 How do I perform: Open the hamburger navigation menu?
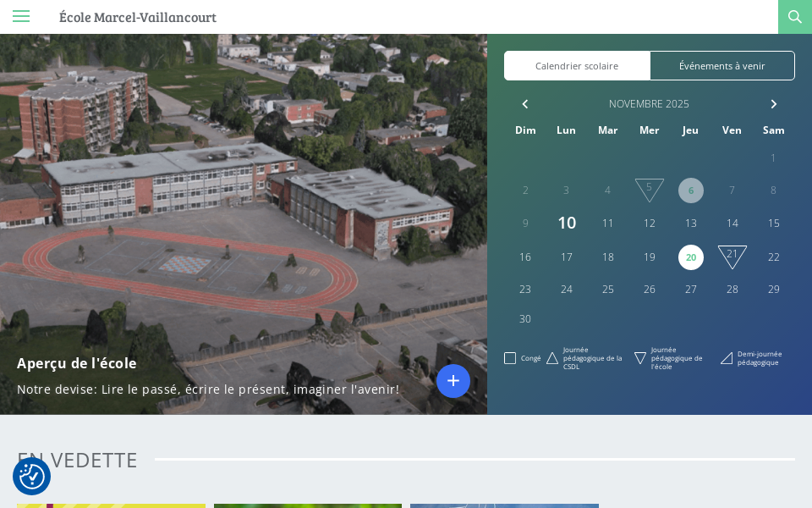(21, 16)
